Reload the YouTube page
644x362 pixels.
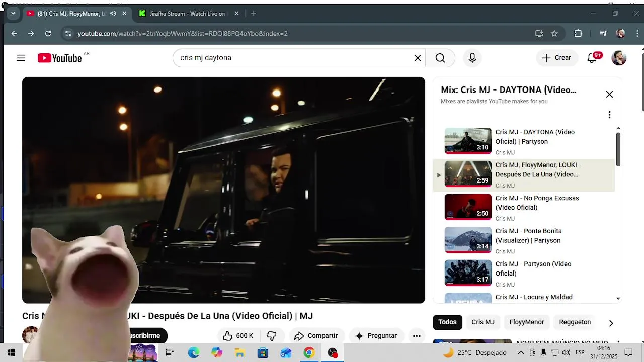(x=48, y=34)
